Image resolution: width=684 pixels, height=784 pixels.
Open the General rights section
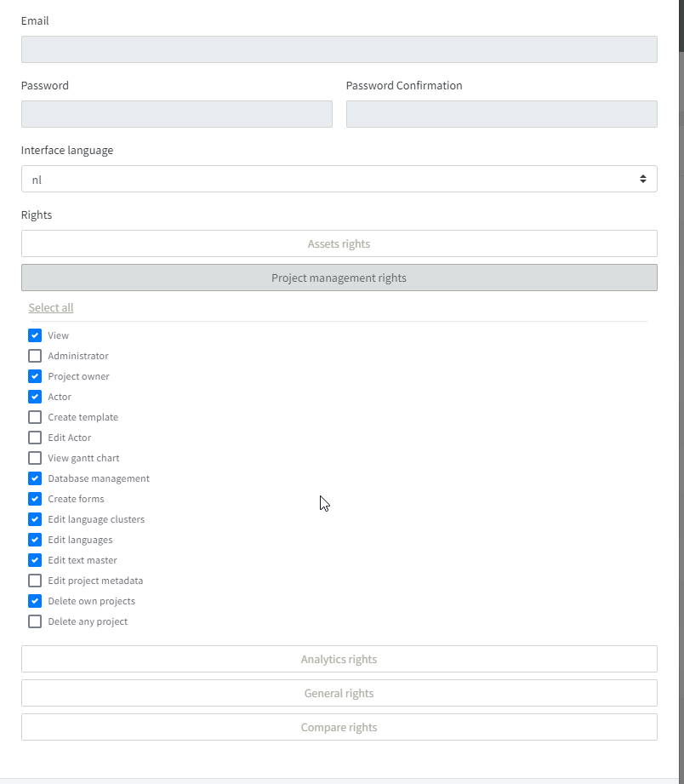pyautogui.click(x=339, y=693)
